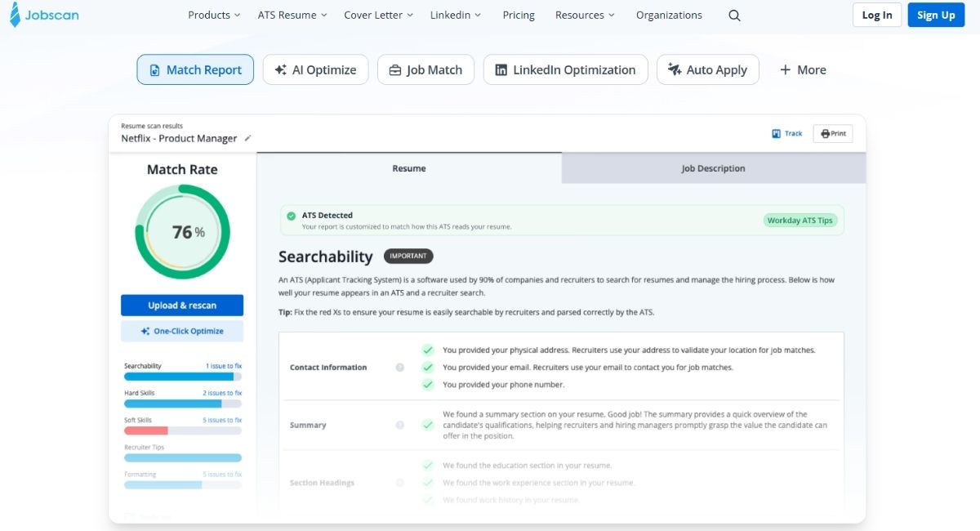Open Workday ATS Tips
Viewport: 980px width, 531px height.
click(x=800, y=221)
